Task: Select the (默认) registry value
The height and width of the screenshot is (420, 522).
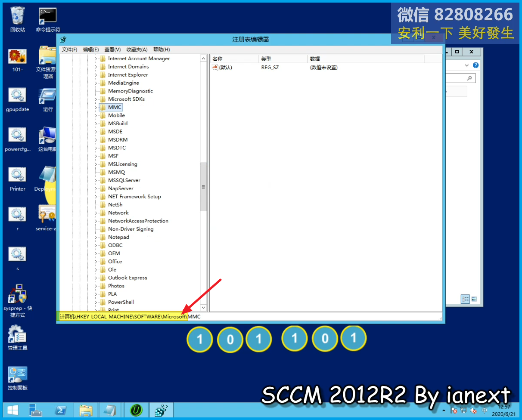Action: [222, 68]
